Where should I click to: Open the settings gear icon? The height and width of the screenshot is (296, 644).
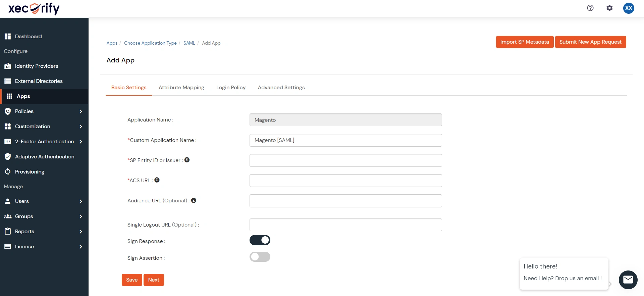point(609,8)
